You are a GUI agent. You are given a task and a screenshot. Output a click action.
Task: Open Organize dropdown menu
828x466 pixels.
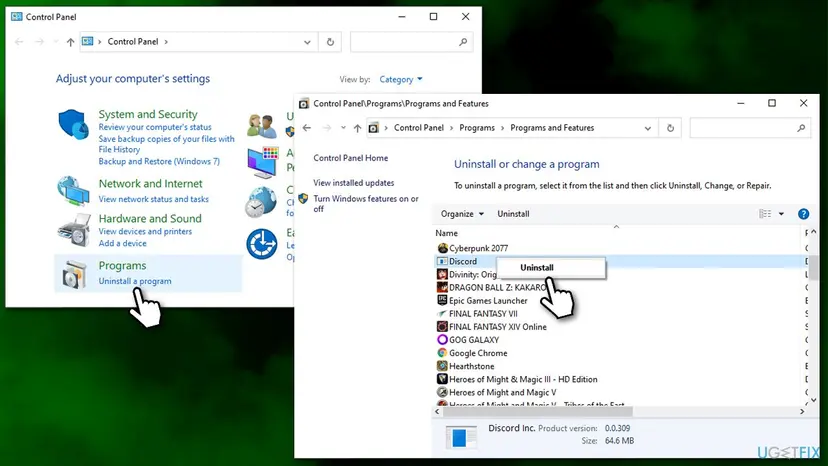(462, 214)
